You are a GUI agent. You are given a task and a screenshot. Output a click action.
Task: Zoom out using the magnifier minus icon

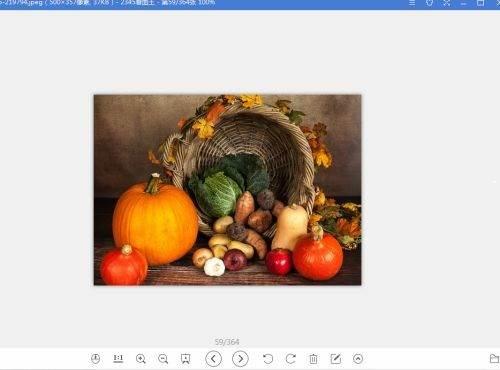point(163,359)
